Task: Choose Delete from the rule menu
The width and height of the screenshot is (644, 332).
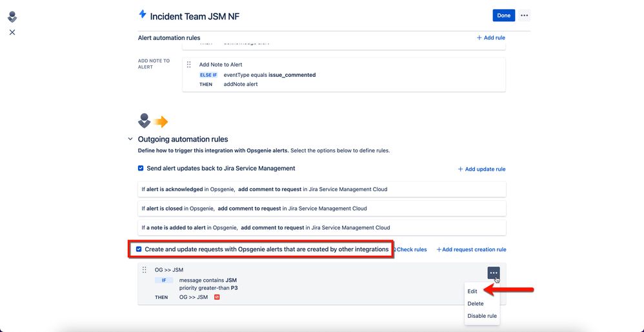Action: (475, 304)
